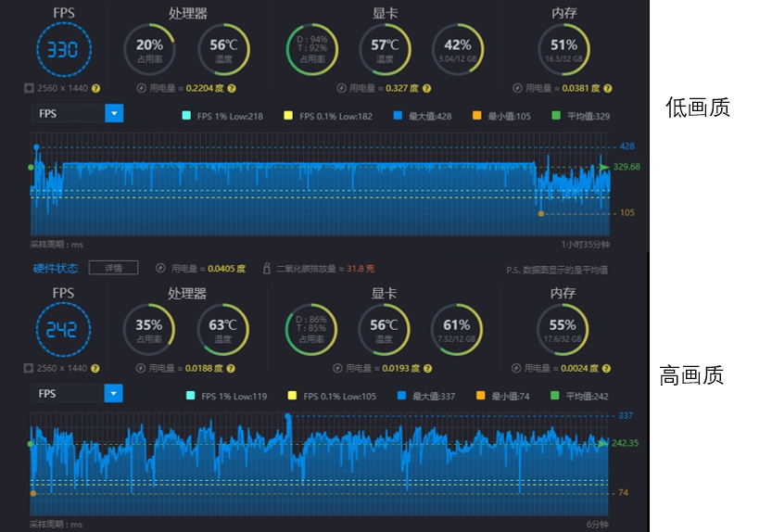The image size is (772, 532).
Task: Select the 硬件状态 tab label
Action: tap(56, 269)
